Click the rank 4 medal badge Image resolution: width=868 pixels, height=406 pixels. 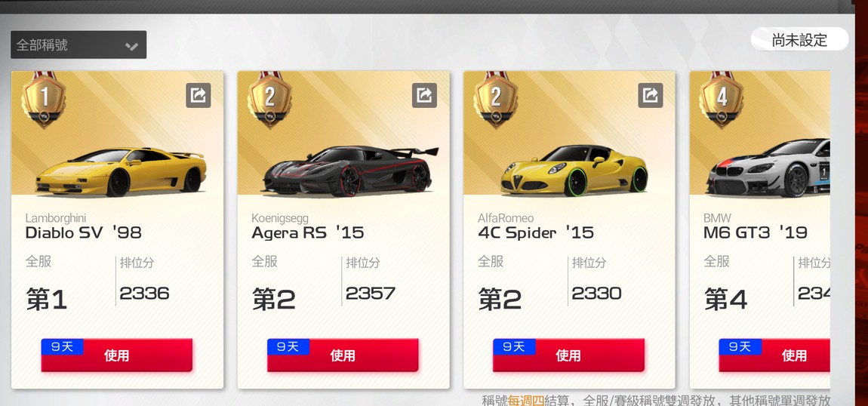pyautogui.click(x=722, y=100)
